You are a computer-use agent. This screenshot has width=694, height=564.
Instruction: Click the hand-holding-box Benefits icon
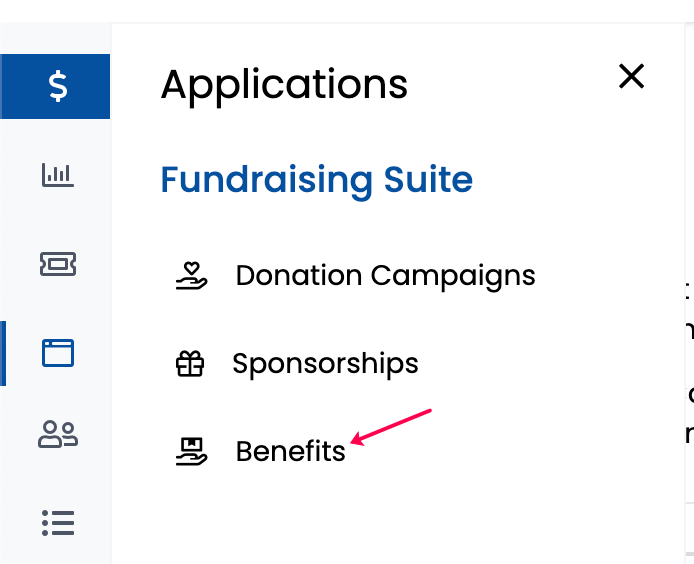click(191, 452)
